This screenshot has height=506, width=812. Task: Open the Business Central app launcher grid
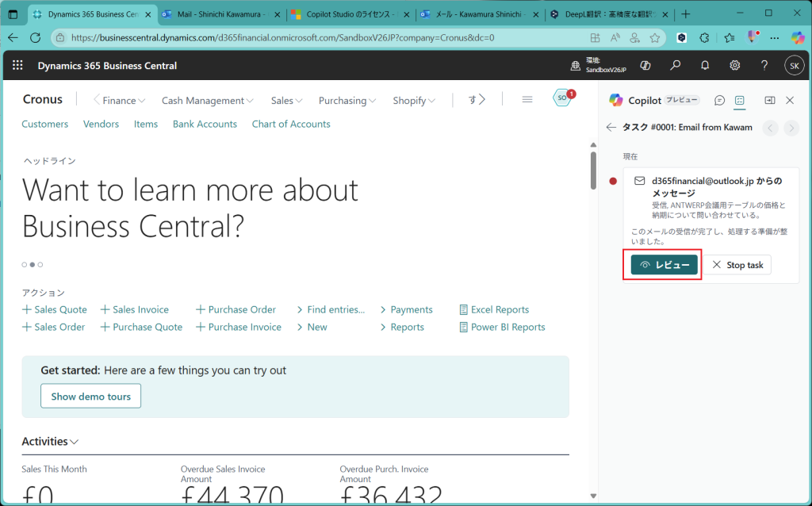pos(17,65)
